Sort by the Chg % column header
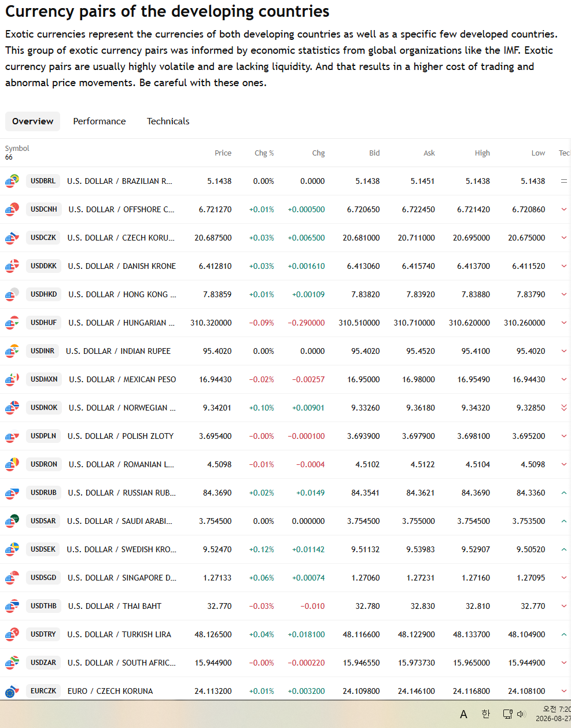571x728 pixels. pyautogui.click(x=264, y=153)
